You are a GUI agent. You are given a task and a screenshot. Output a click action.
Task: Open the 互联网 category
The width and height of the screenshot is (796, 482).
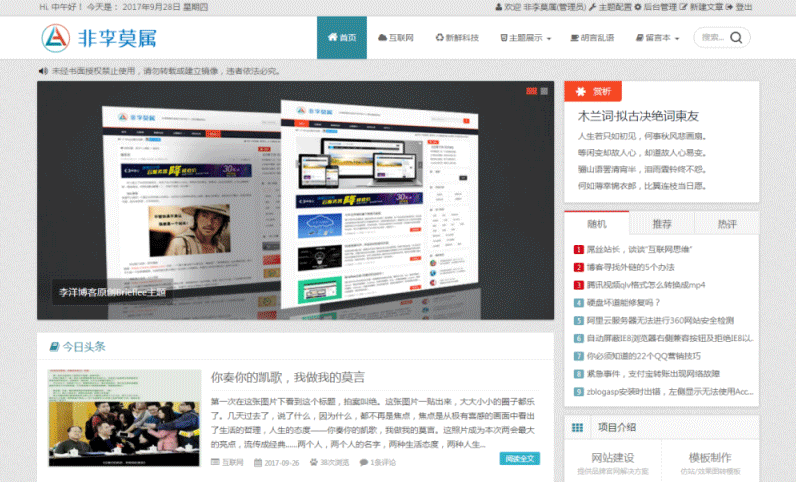click(x=396, y=38)
